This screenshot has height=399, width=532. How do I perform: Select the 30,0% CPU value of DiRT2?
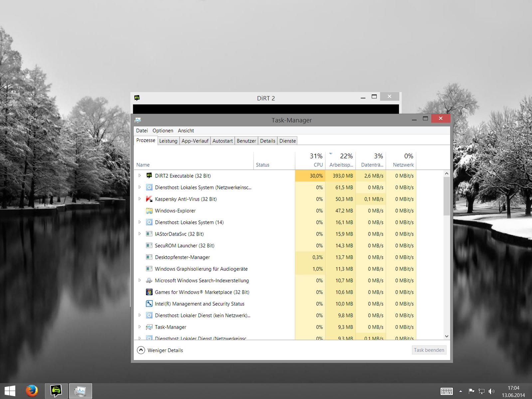[310, 176]
